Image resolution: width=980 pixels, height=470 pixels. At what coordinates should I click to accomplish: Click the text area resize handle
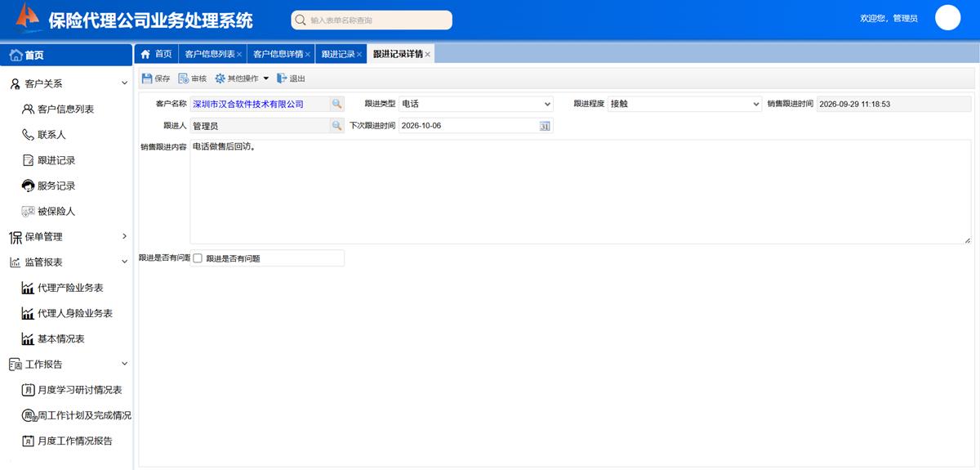[967, 240]
